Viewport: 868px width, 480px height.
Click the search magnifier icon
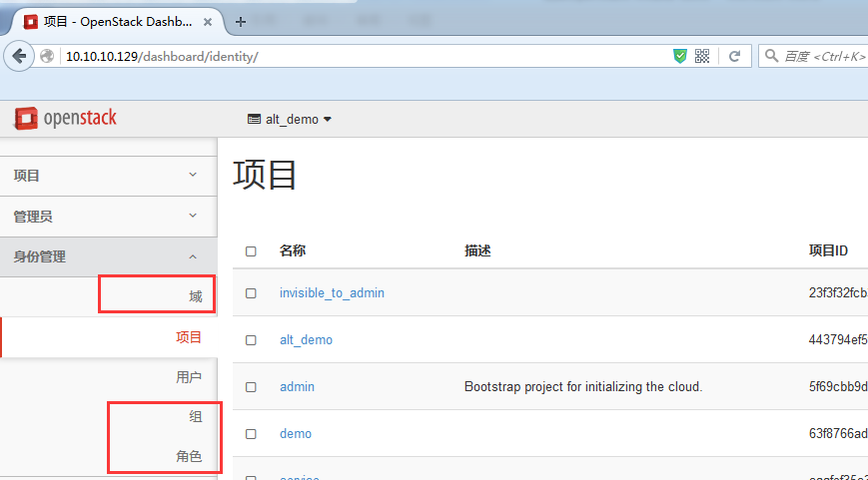pyautogui.click(x=771, y=56)
